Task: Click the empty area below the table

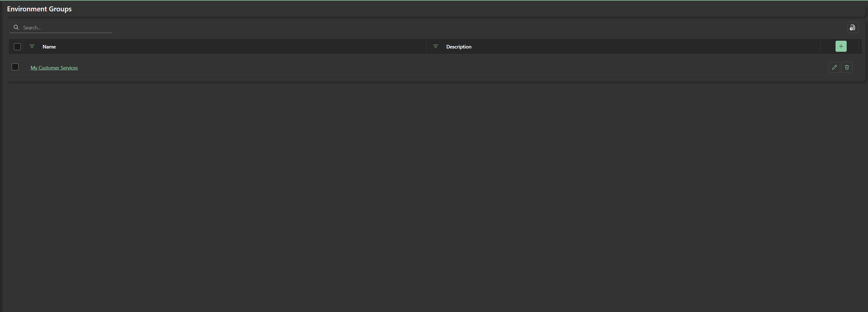Action: [434, 195]
